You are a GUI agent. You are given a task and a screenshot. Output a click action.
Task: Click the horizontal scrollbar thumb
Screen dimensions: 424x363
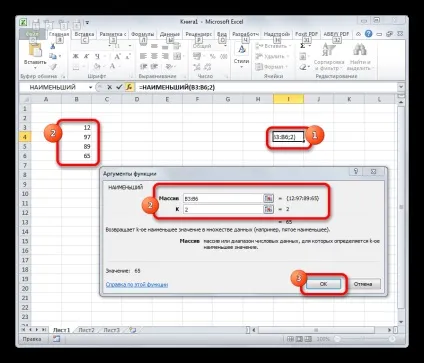click(x=316, y=330)
